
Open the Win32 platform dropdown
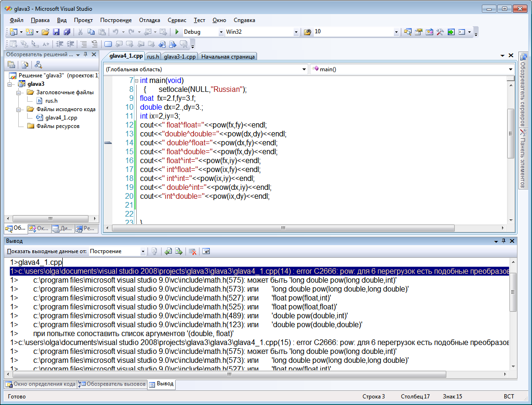coord(296,32)
